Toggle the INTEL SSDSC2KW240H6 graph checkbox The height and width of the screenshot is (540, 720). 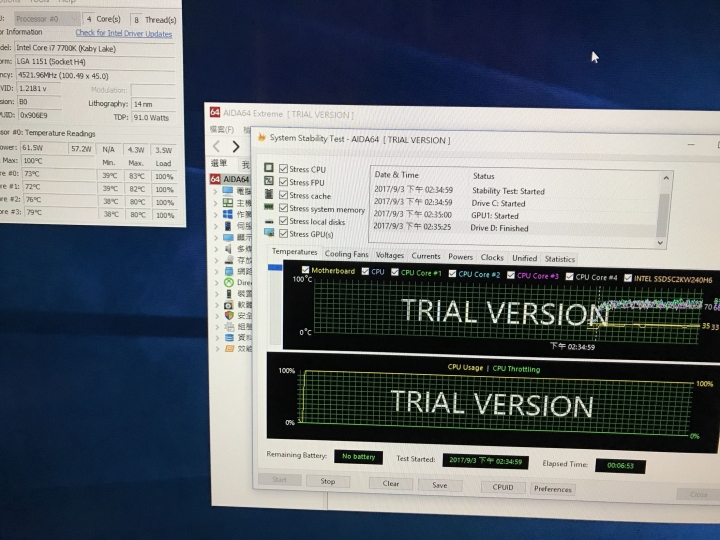pos(628,277)
